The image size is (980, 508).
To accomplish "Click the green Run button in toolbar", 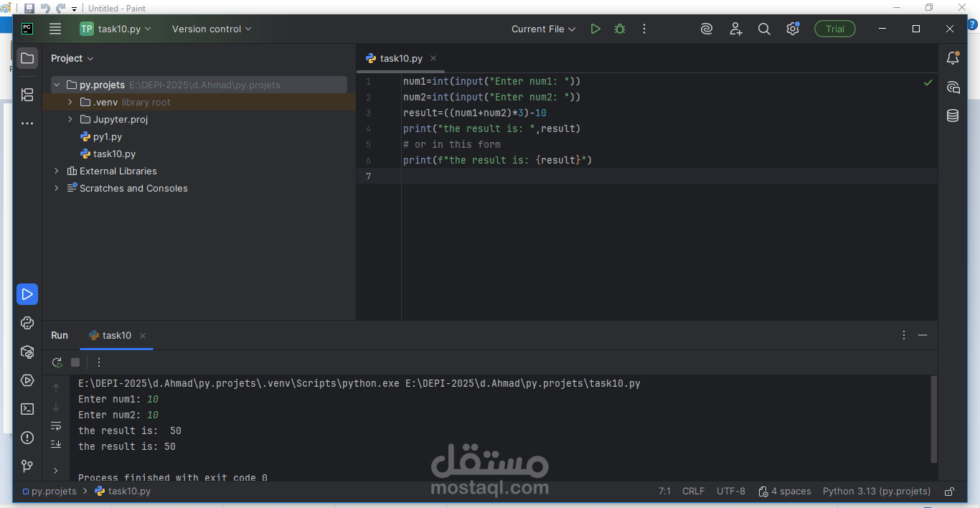I will 595,29.
